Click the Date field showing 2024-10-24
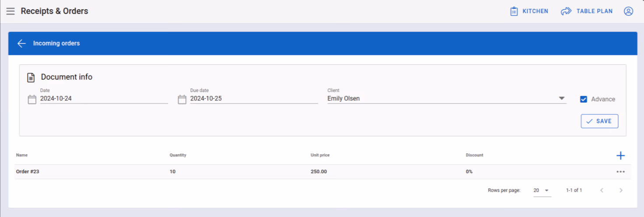 (x=104, y=99)
